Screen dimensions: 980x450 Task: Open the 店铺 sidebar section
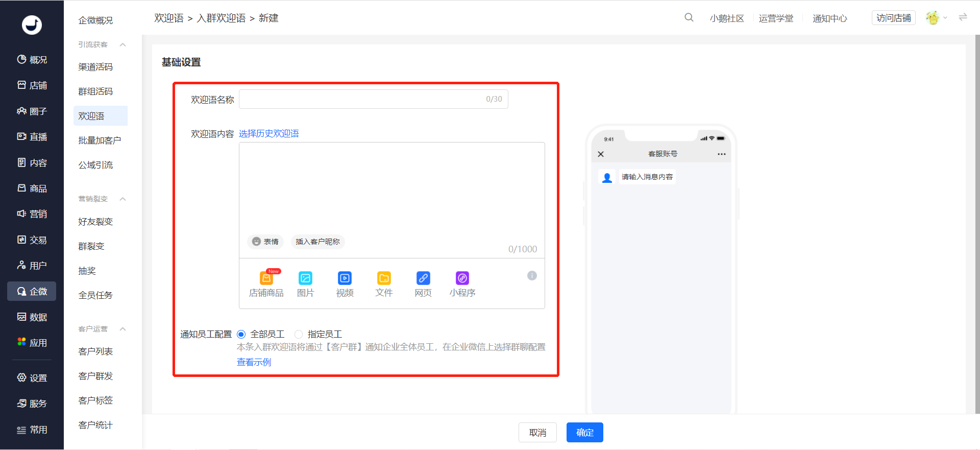(32, 85)
